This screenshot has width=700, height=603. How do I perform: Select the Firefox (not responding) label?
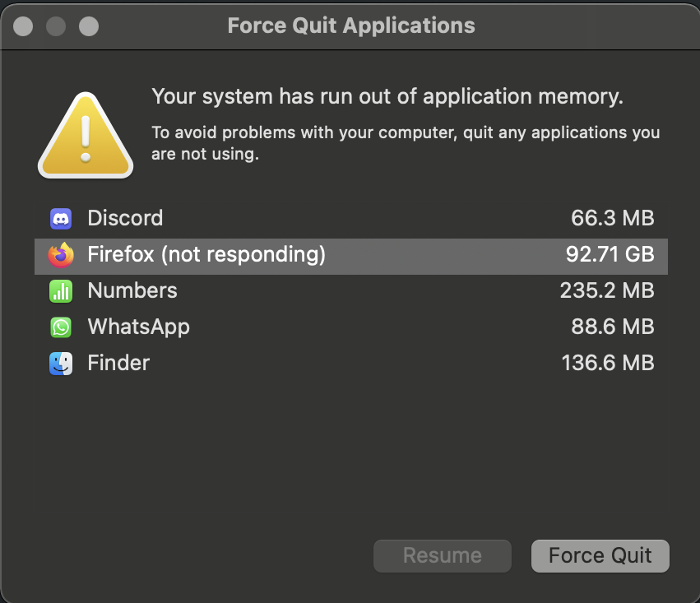(206, 255)
